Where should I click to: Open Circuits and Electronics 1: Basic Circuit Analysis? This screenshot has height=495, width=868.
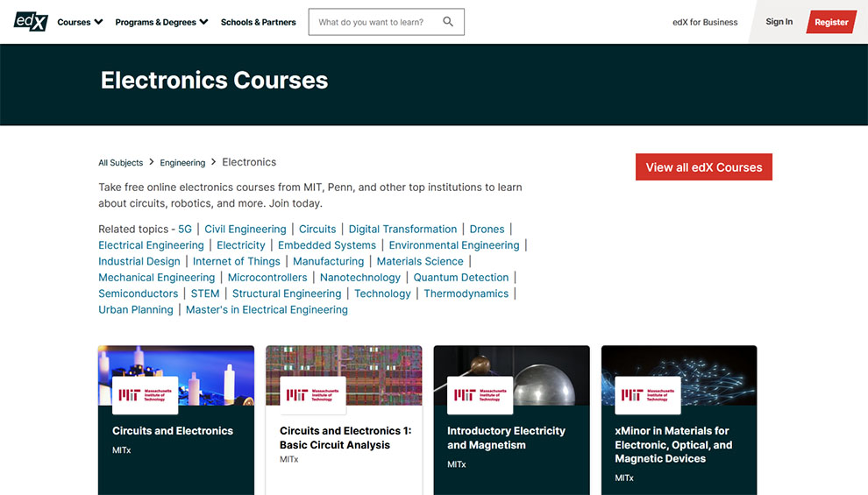[345, 438]
